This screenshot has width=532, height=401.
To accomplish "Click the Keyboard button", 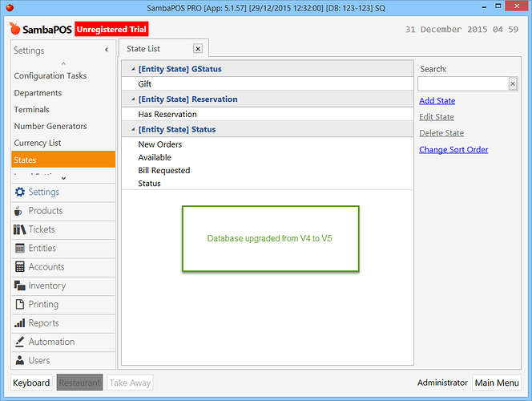I will (x=31, y=383).
